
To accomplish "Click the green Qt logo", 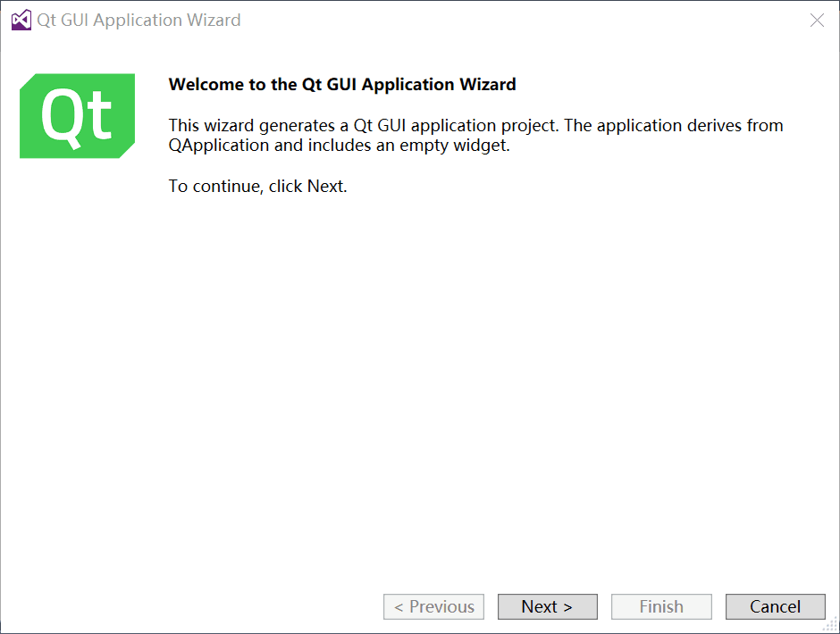I will point(77,116).
